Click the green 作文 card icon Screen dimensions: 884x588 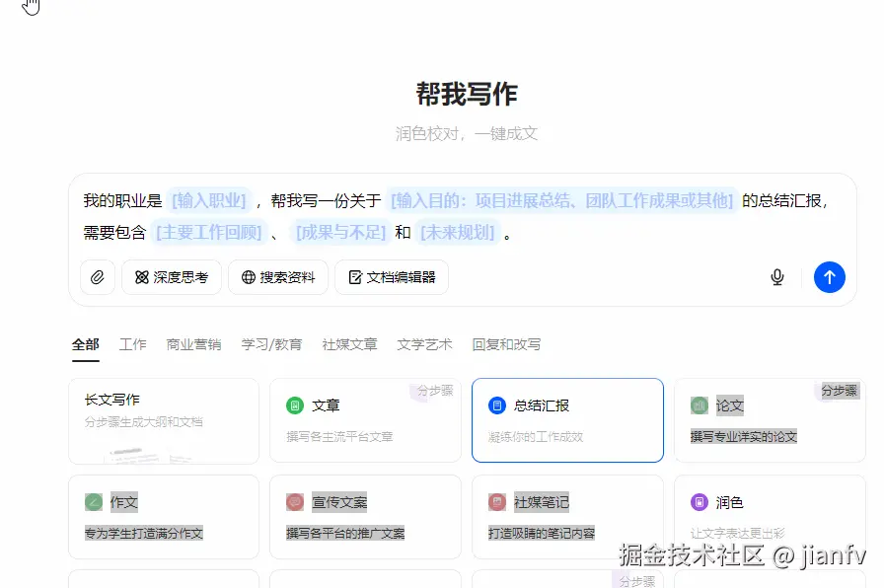coord(94,502)
